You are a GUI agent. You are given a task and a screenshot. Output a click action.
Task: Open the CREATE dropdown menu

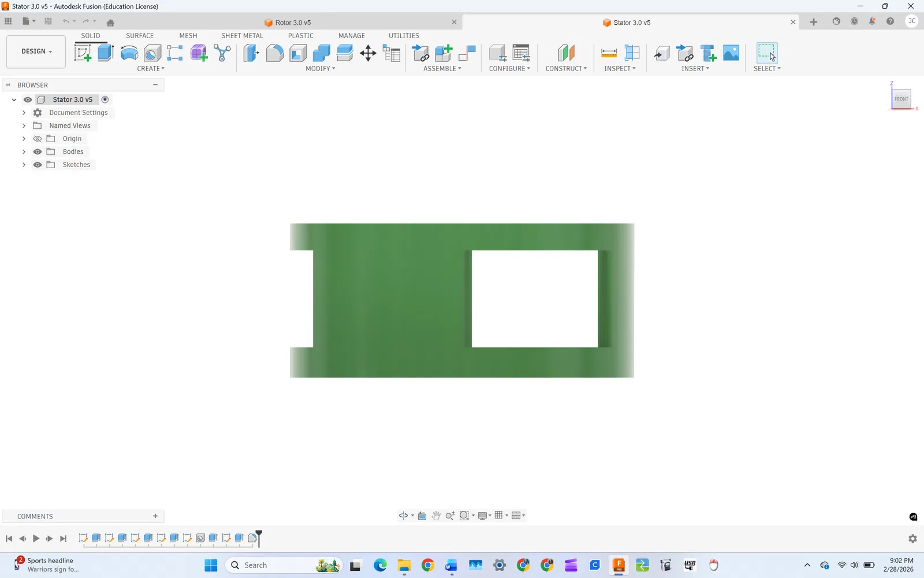[151, 69]
